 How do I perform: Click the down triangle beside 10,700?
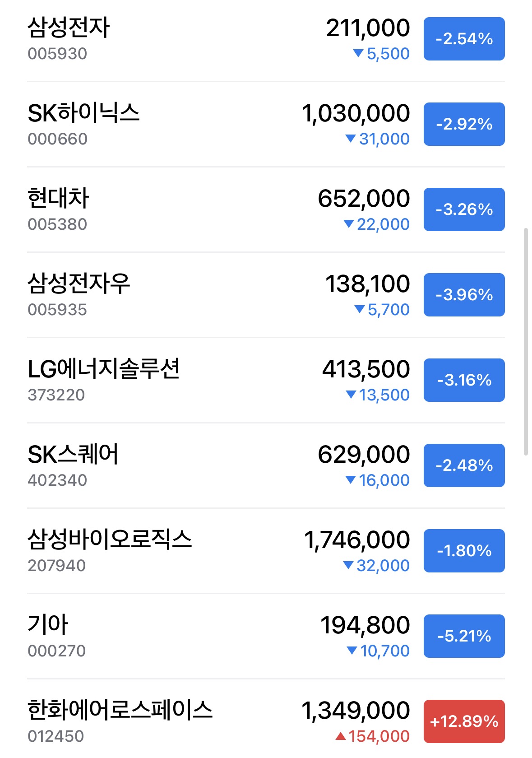pyautogui.click(x=352, y=651)
